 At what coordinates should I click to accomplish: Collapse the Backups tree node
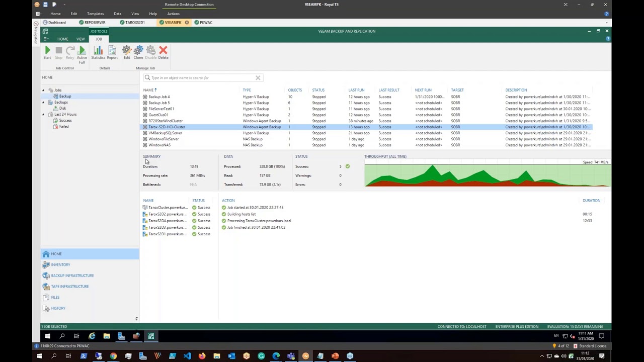(x=43, y=102)
